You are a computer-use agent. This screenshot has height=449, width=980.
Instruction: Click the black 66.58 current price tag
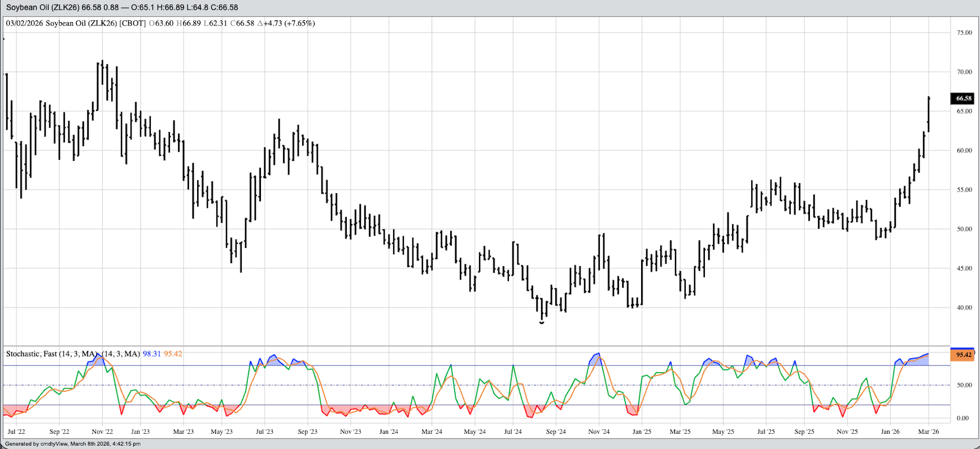point(963,98)
